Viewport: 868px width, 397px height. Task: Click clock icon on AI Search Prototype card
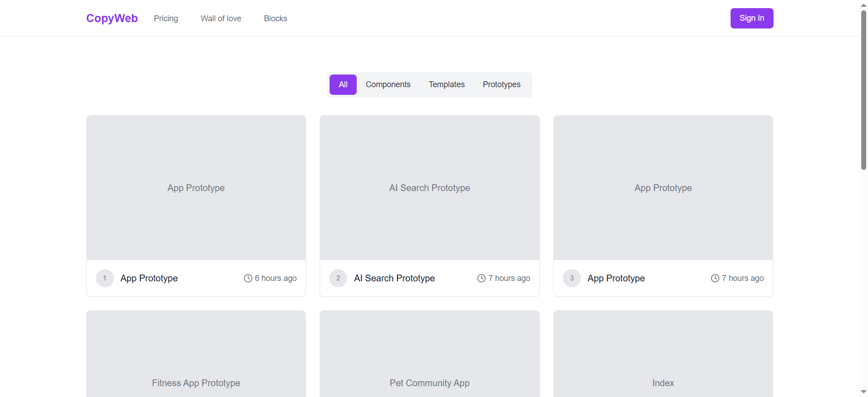click(481, 278)
